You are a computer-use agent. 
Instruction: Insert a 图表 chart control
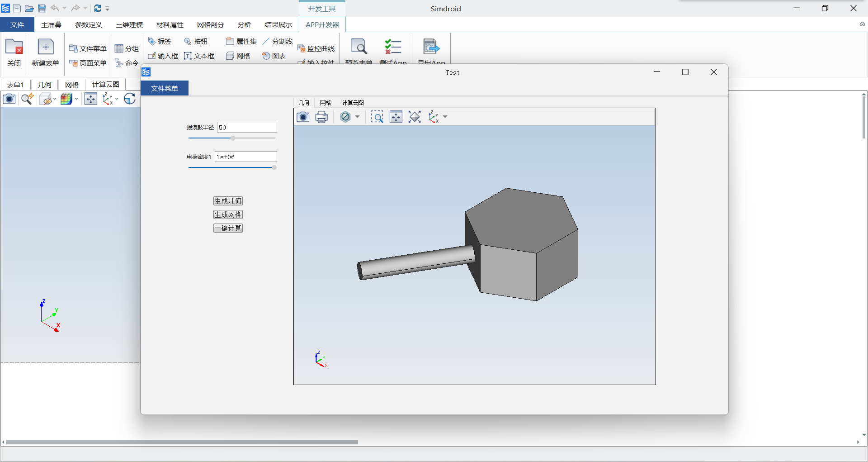pos(274,56)
